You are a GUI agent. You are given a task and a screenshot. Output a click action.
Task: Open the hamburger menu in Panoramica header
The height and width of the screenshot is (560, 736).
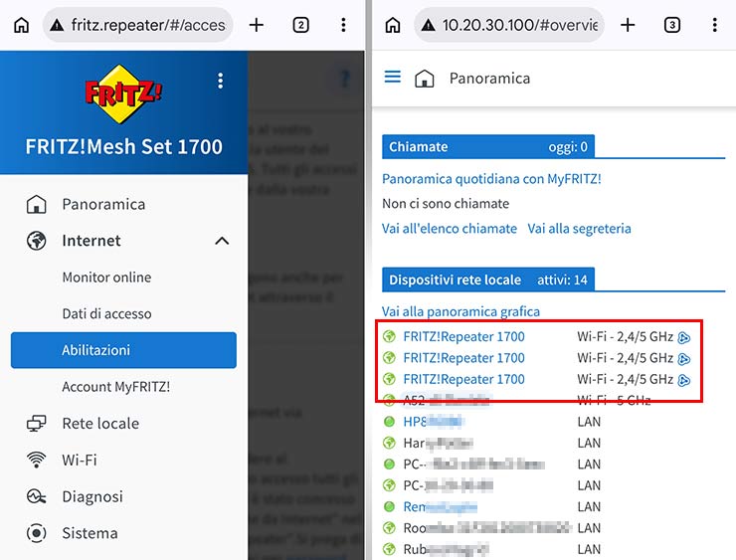click(x=393, y=78)
